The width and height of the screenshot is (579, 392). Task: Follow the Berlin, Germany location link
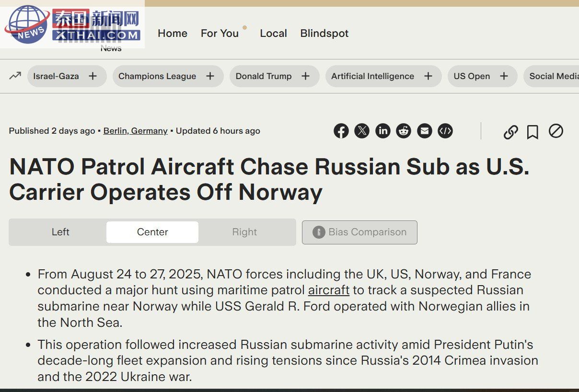pos(136,131)
